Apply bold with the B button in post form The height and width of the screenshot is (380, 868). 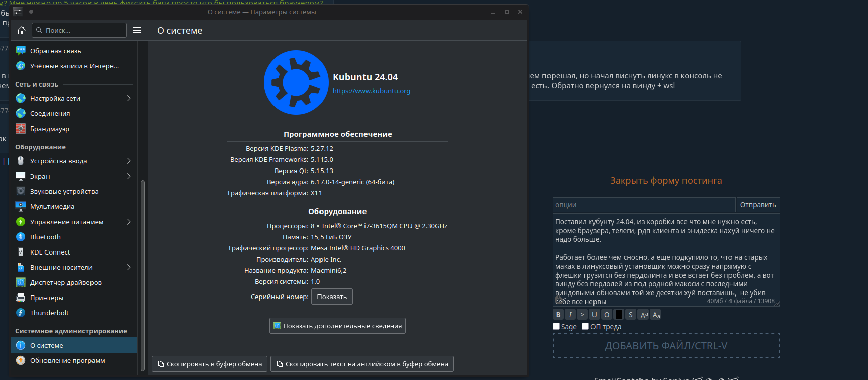tap(558, 315)
